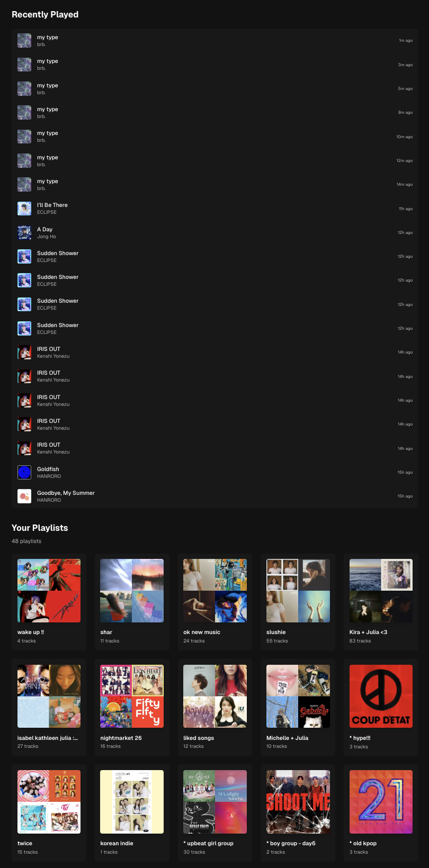This screenshot has height=868, width=429.
Task: Click the 'Jong Ho' artist name
Action: click(x=47, y=237)
